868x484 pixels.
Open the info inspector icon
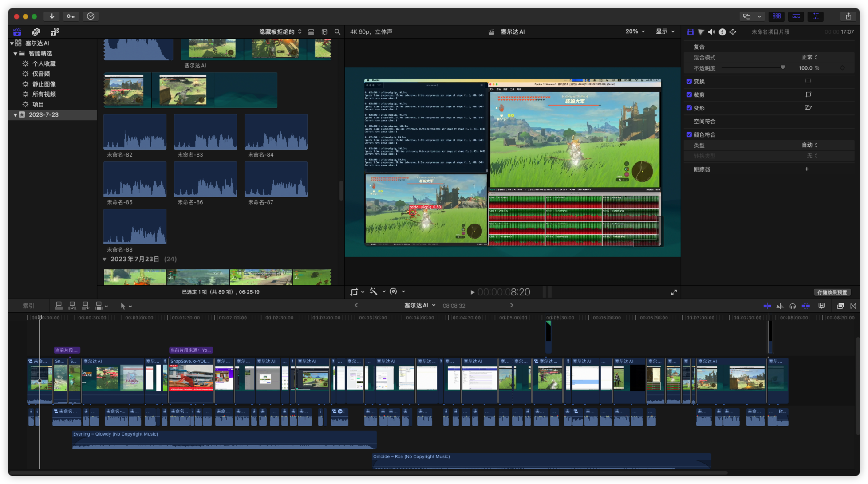[722, 32]
